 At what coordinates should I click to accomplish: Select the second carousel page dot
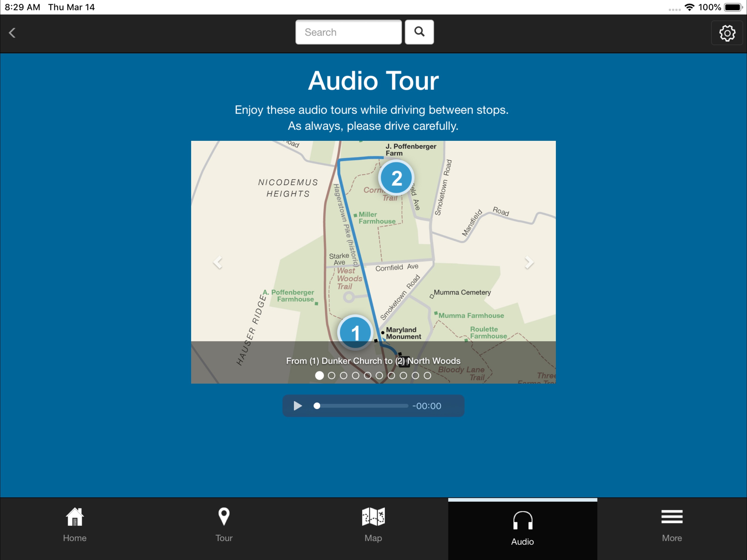[332, 375]
